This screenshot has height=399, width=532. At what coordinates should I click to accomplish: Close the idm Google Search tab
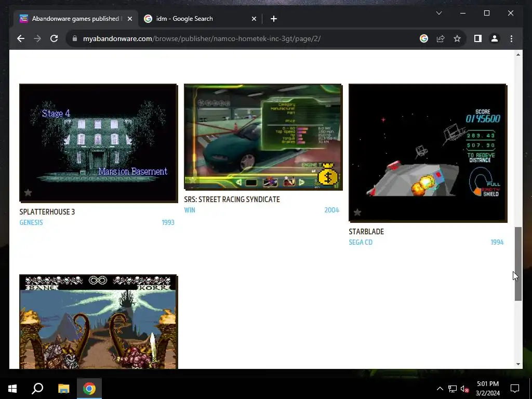pos(254,19)
